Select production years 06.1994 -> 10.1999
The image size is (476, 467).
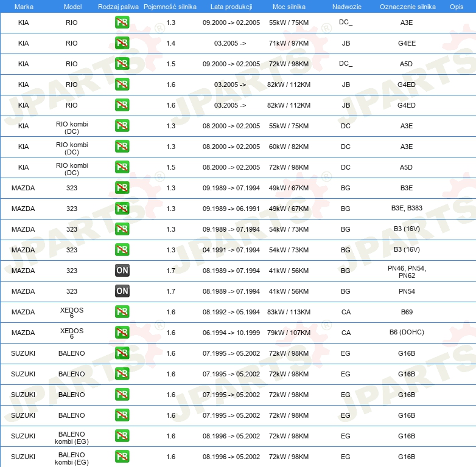click(x=231, y=333)
